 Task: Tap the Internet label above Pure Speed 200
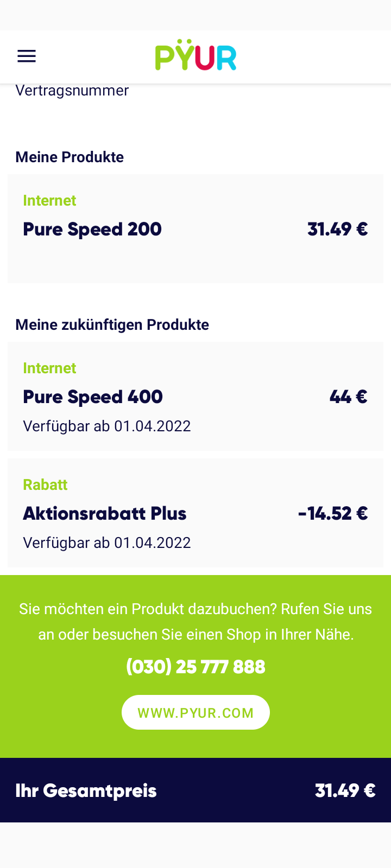tap(49, 201)
